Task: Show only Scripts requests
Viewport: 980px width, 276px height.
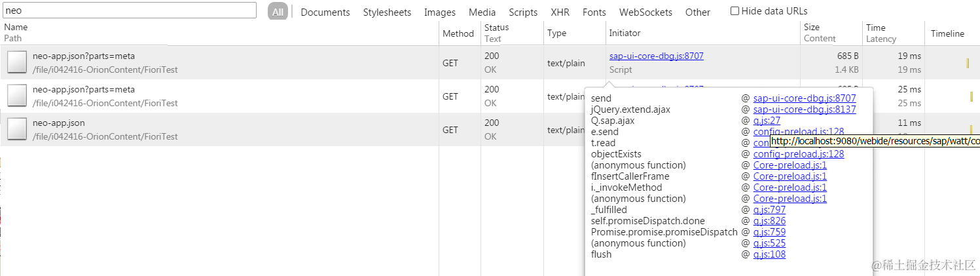Action: (523, 12)
